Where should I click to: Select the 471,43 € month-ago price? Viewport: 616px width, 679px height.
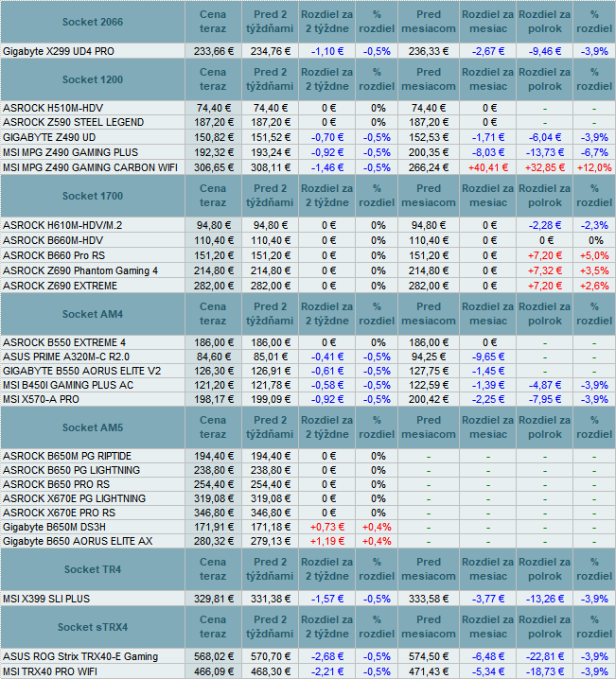pyautogui.click(x=429, y=671)
